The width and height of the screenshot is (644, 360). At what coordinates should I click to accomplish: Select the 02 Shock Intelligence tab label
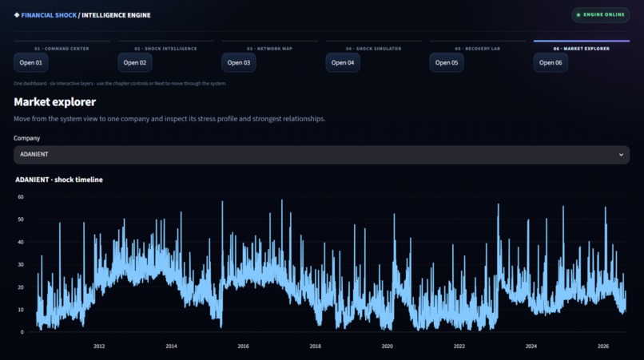coord(165,49)
